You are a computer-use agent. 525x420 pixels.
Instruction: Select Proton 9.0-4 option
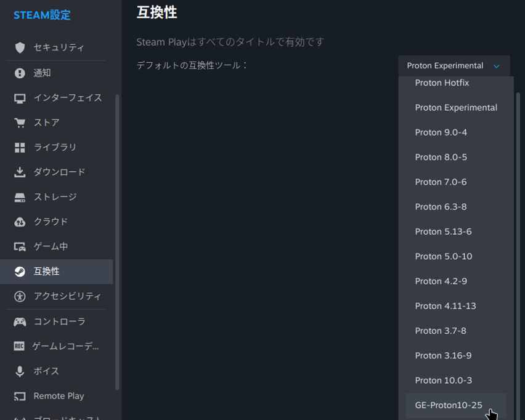456,132
